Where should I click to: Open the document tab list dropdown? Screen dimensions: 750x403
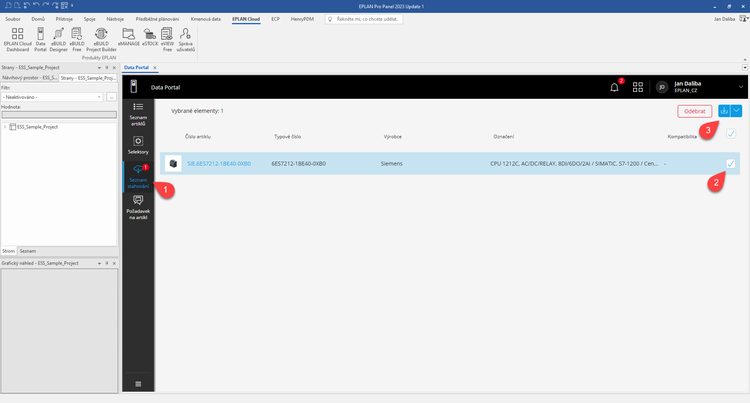pyautogui.click(x=745, y=67)
